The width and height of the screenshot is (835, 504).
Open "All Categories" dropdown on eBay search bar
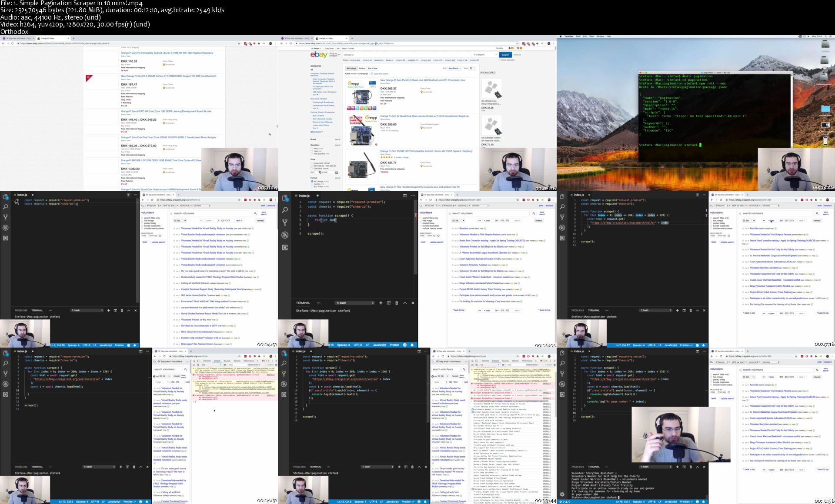click(484, 55)
